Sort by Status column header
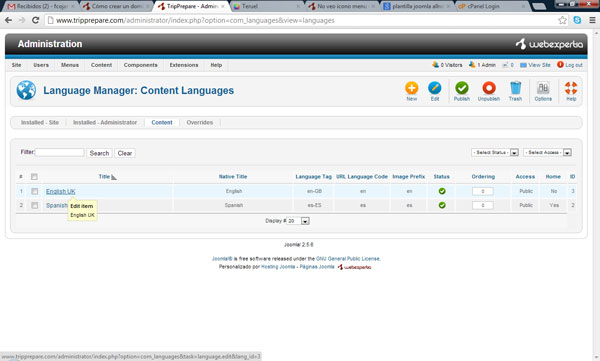This screenshot has width=600, height=361. coord(442,177)
